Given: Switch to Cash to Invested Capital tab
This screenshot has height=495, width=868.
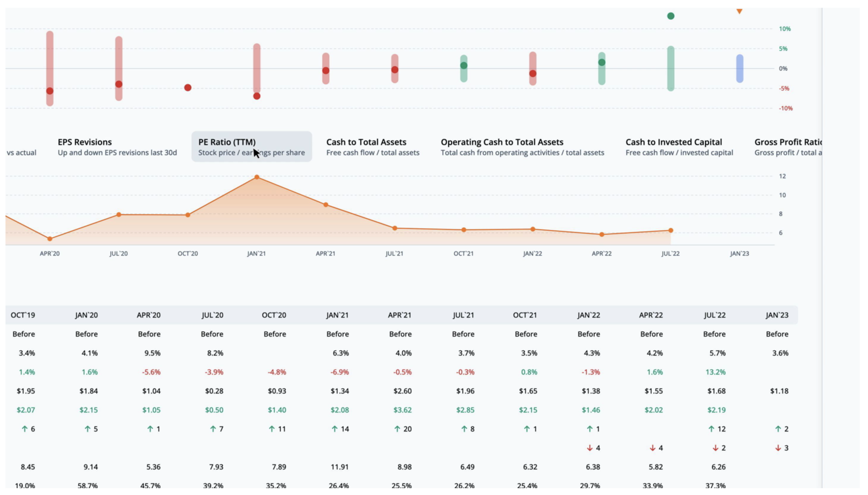Looking at the screenshot, I should (679, 147).
